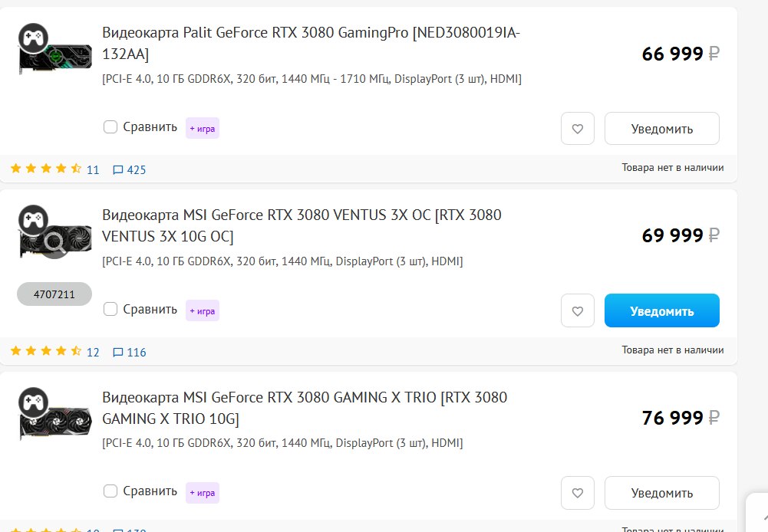This screenshot has width=768, height=532.
Task: Click '+ игра' badge on MSI VENTUS card
Action: click(x=203, y=310)
